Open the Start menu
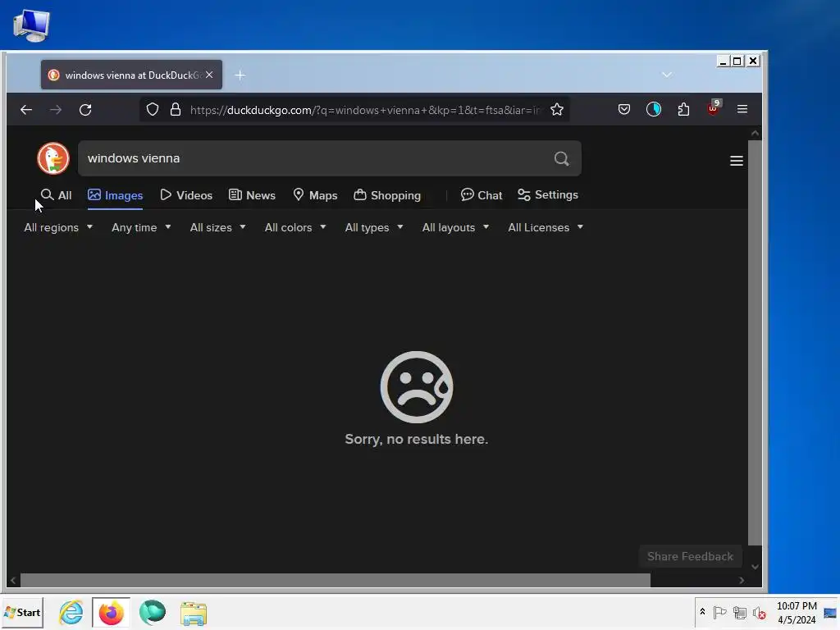This screenshot has width=840, height=630. pyautogui.click(x=22, y=612)
